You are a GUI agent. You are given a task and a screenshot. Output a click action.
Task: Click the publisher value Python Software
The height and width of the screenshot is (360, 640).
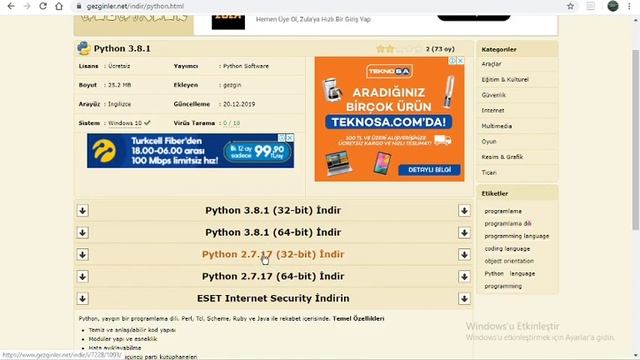point(246,66)
